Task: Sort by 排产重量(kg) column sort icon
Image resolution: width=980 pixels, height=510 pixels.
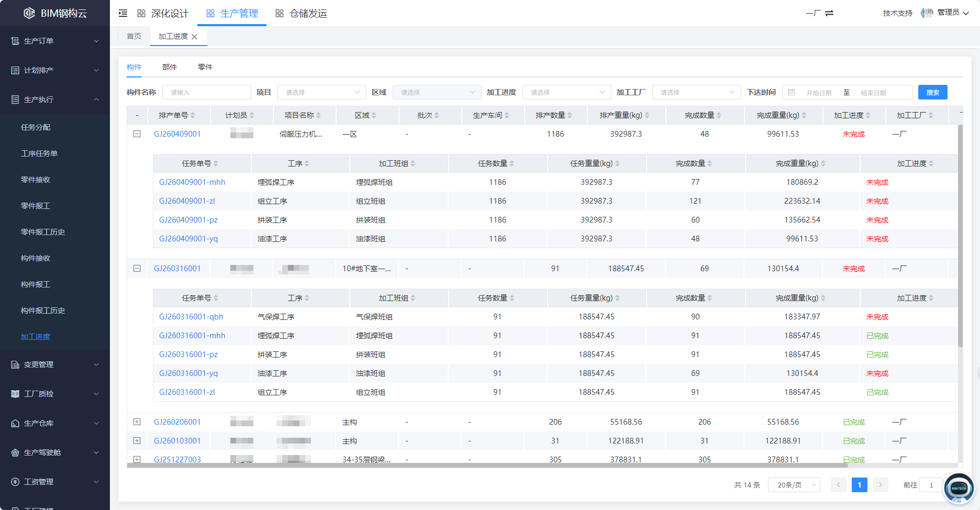Action: point(647,115)
